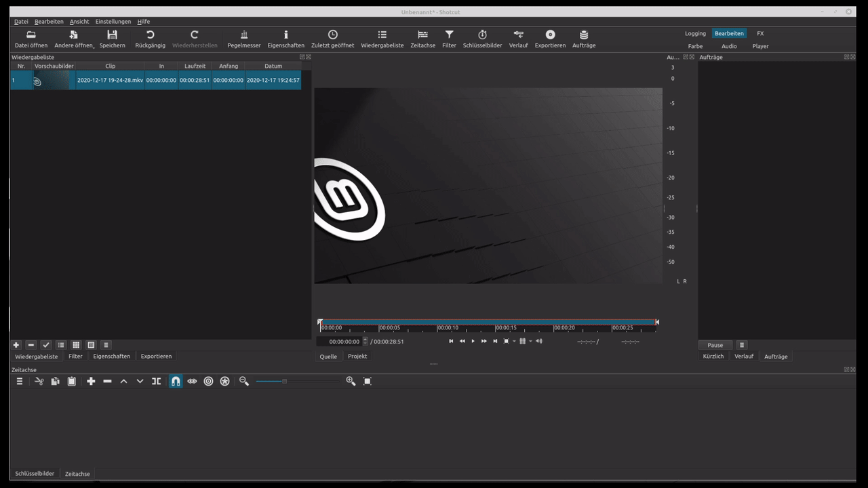The width and height of the screenshot is (868, 488).
Task: Toggle scrub while dragging eye icon
Action: [192, 382]
